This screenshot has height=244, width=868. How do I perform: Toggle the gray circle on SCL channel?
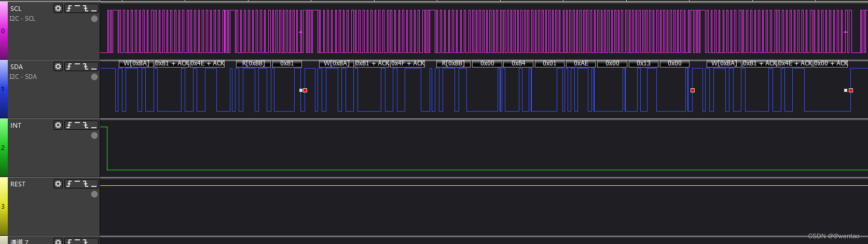click(94, 19)
